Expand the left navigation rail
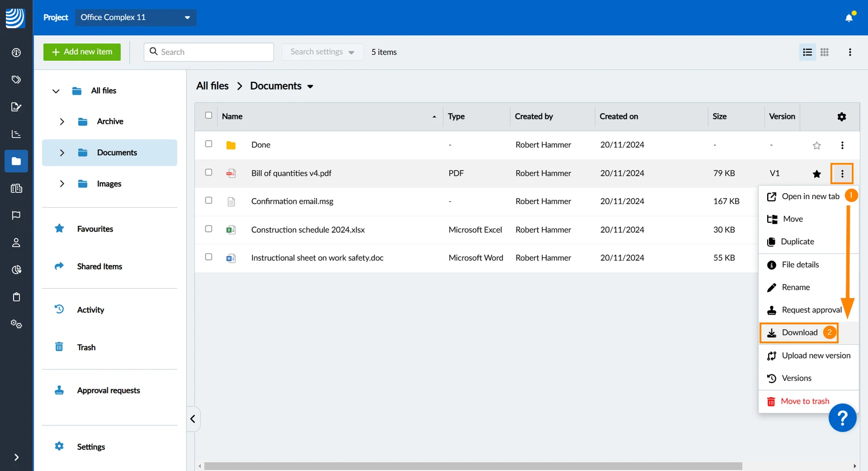The image size is (868, 471). click(x=16, y=457)
